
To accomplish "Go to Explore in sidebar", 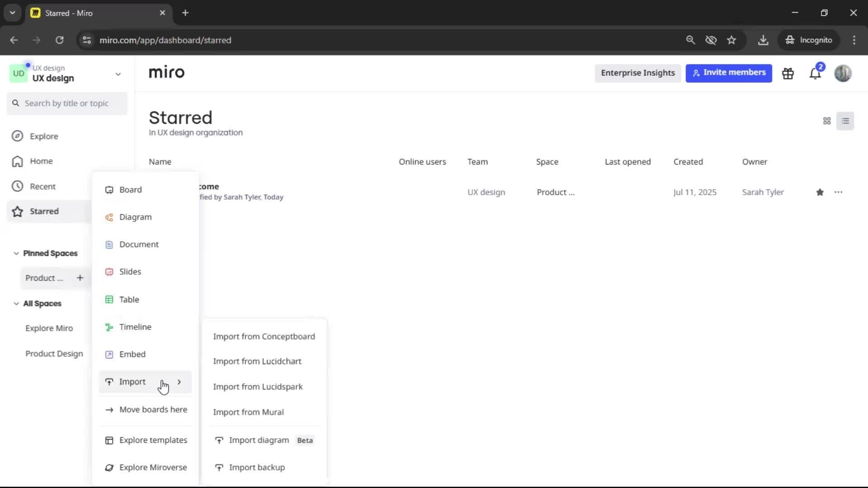I will (x=44, y=136).
